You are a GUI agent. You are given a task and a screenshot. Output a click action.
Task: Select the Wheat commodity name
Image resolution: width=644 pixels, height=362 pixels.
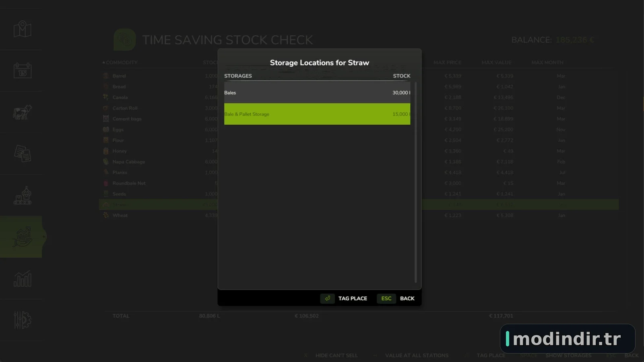(x=120, y=215)
